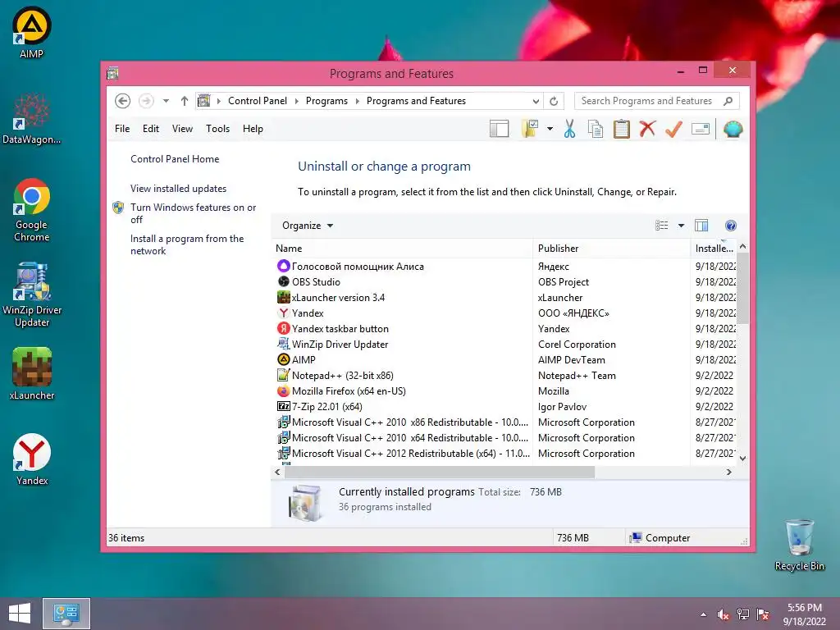Click Control Panel in breadcrumb path
The image size is (840, 630).
[258, 101]
